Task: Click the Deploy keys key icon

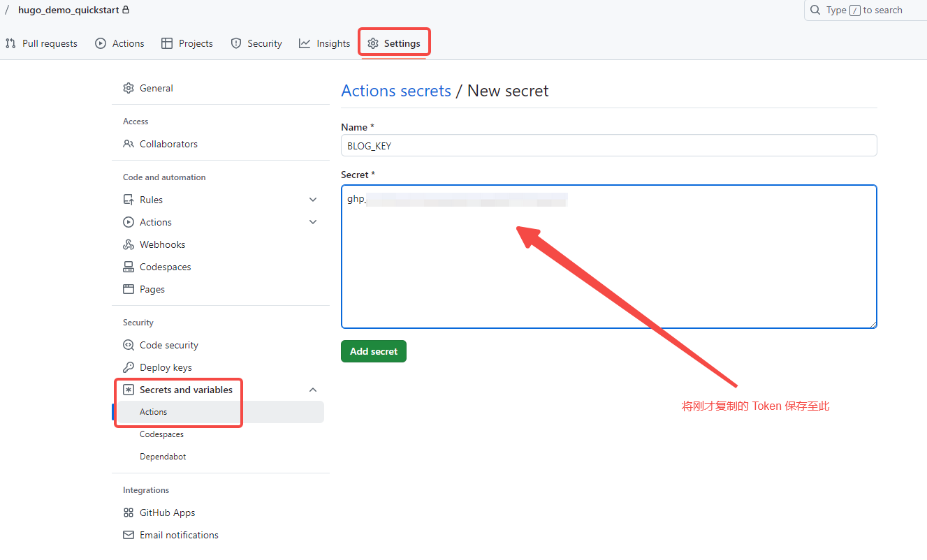Action: [x=129, y=367]
